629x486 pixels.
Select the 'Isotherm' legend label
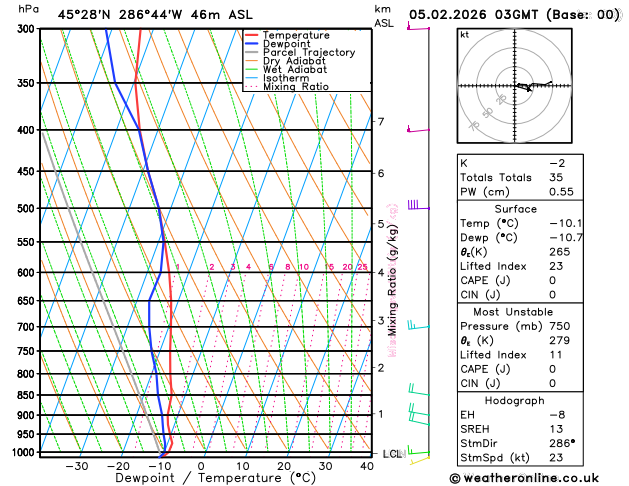pos(286,78)
